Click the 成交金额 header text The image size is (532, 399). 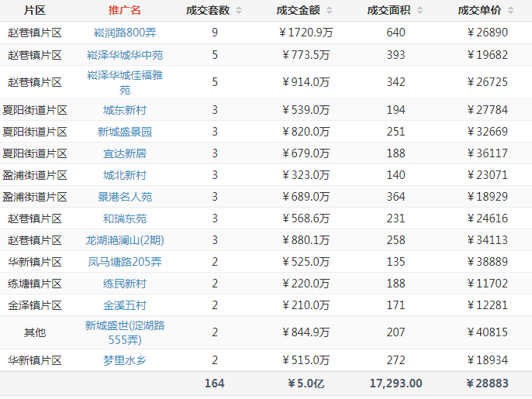click(x=299, y=10)
